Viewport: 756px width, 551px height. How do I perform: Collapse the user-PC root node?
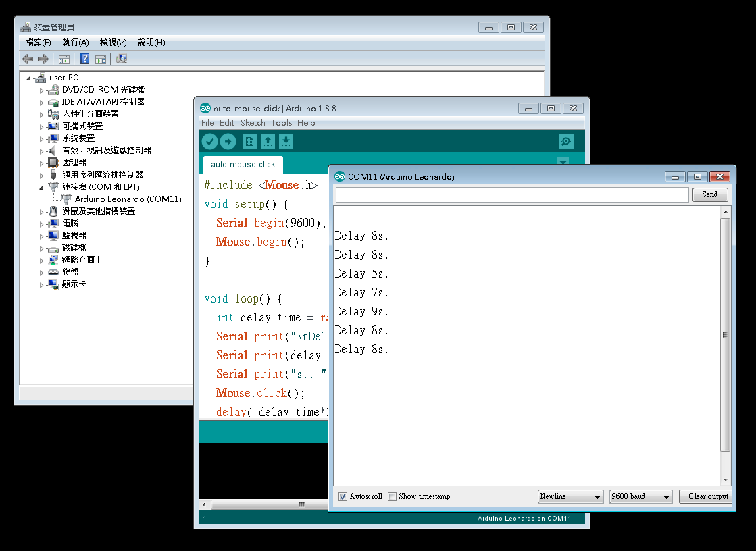tap(28, 78)
